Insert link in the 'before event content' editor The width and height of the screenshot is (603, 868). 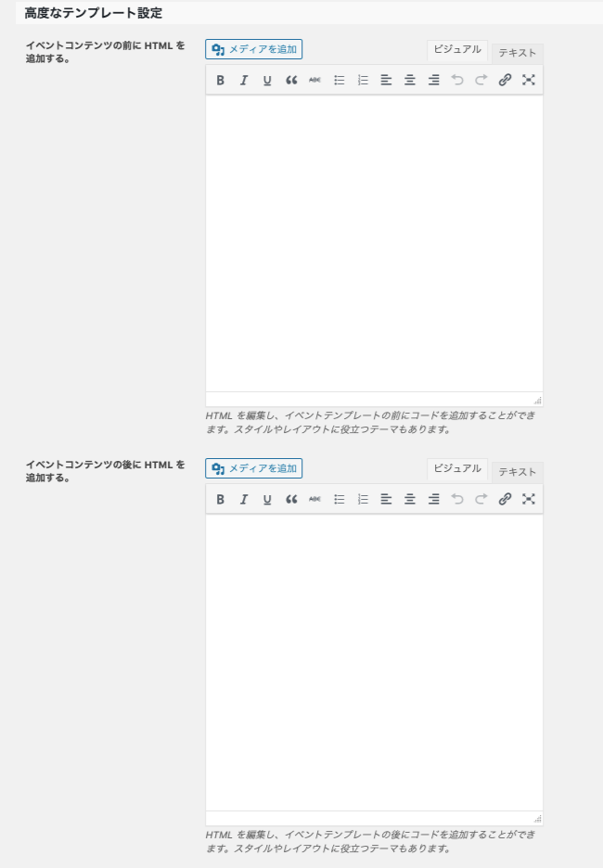pos(505,81)
